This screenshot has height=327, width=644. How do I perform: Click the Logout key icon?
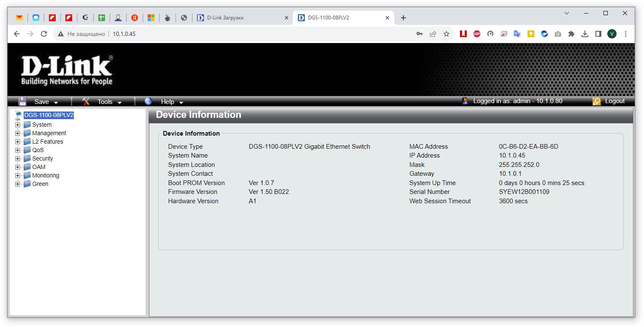pyautogui.click(x=596, y=101)
